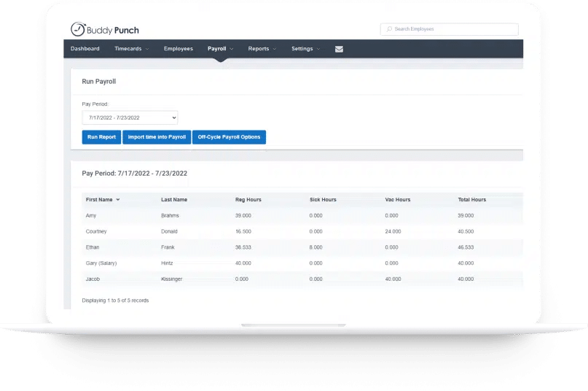Go to the Employees page
The height and width of the screenshot is (391, 588).
click(x=178, y=48)
